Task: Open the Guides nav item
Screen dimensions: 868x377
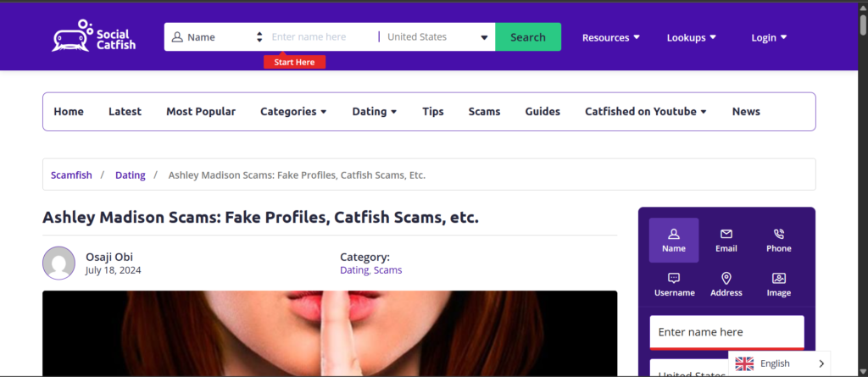Action: (x=542, y=111)
